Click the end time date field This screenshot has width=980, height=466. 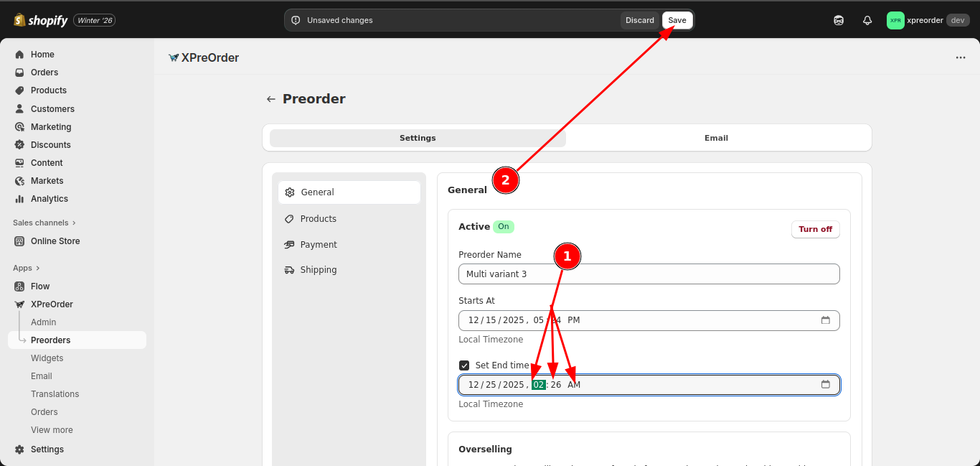649,385
